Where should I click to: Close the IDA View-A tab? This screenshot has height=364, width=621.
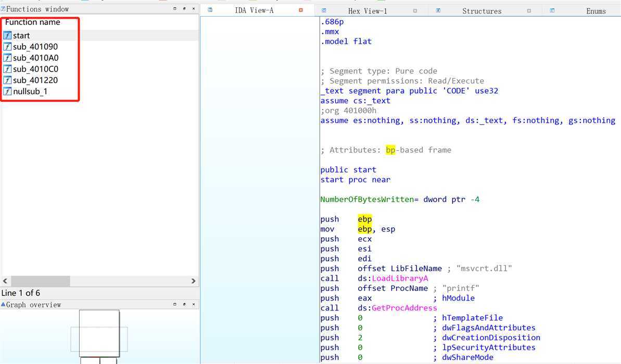pyautogui.click(x=301, y=10)
